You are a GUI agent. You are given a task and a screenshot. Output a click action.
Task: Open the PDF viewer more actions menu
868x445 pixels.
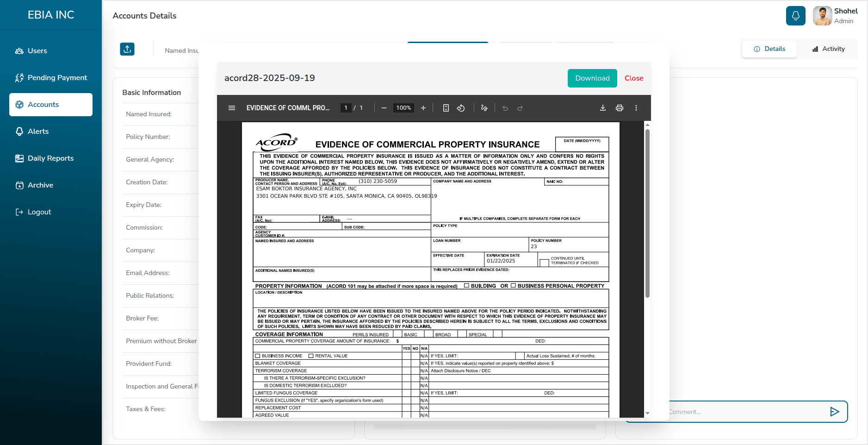636,108
